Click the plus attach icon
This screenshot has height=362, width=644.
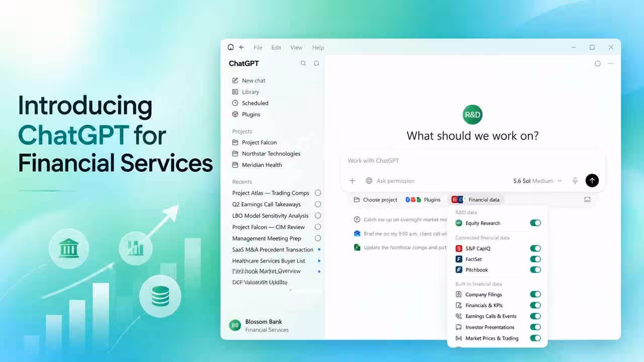[352, 180]
